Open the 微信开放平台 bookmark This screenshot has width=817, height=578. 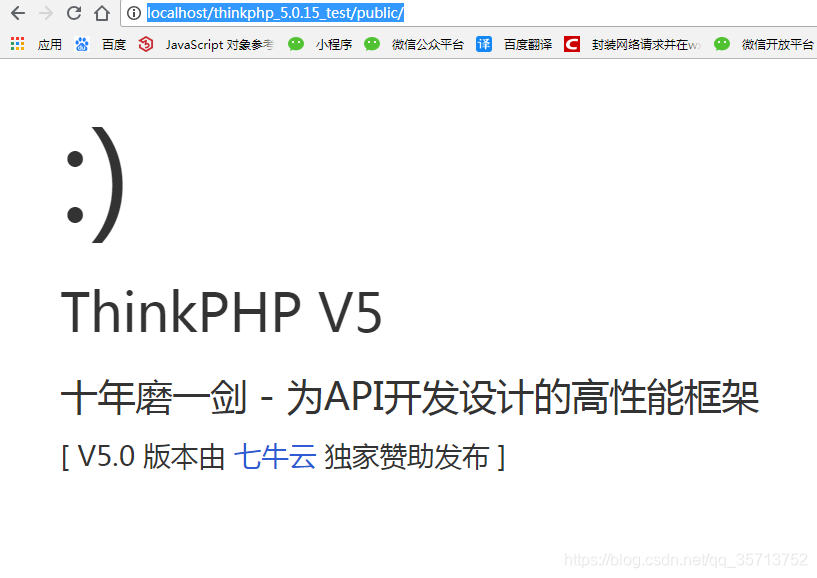click(x=777, y=45)
